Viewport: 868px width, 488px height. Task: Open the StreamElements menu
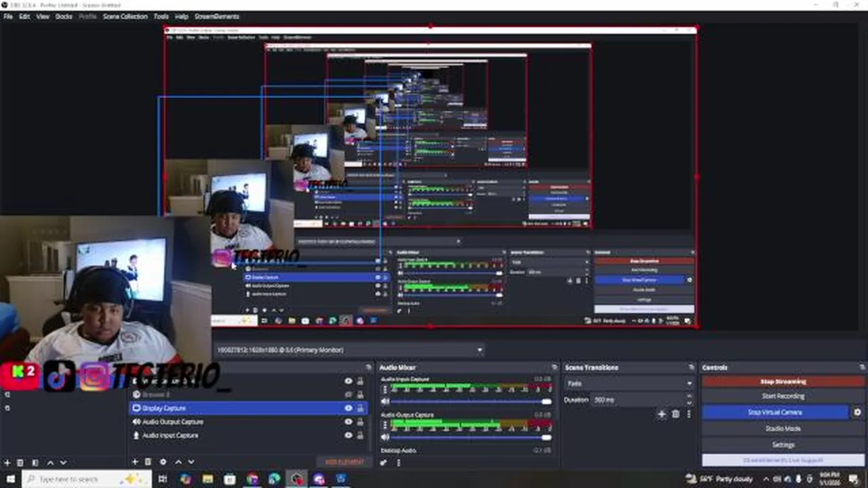pyautogui.click(x=217, y=16)
